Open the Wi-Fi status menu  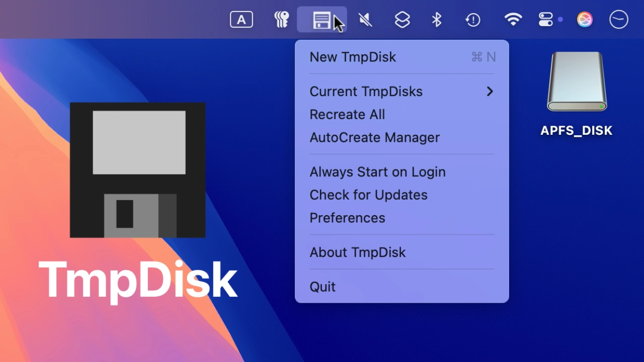[513, 20]
